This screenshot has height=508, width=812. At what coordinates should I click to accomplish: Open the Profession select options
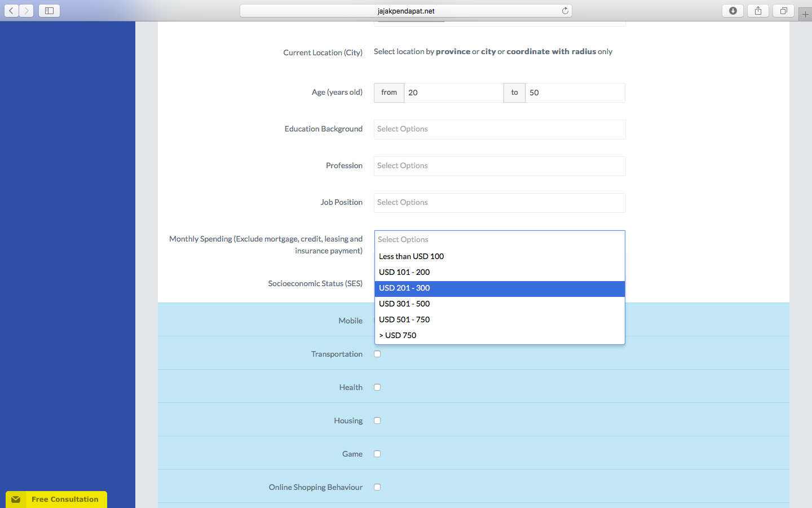coord(499,166)
